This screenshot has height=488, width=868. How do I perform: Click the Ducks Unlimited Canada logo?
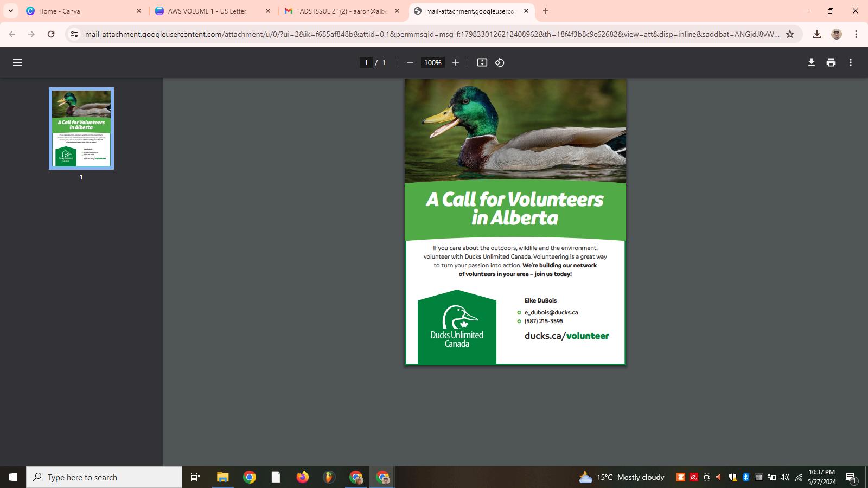tap(457, 327)
